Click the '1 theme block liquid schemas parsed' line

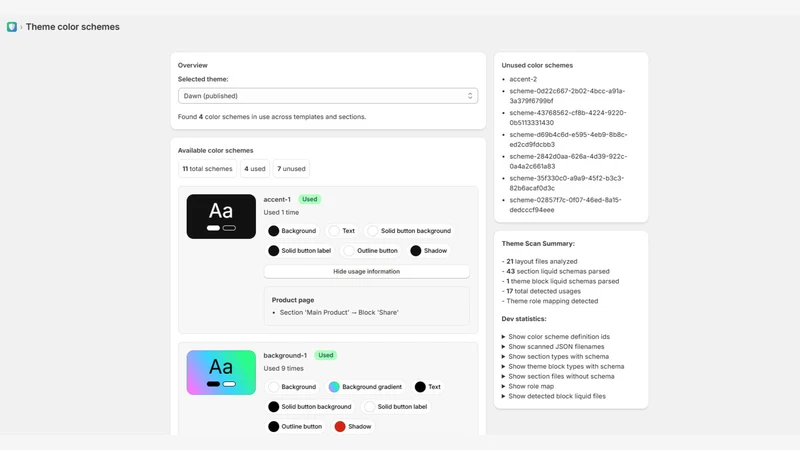(561, 281)
